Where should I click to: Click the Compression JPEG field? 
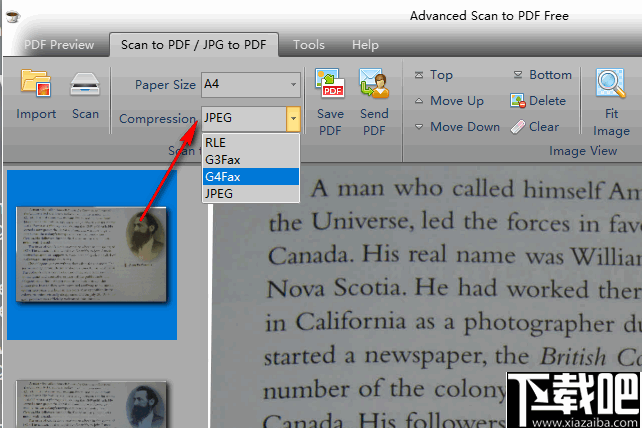pos(244,118)
